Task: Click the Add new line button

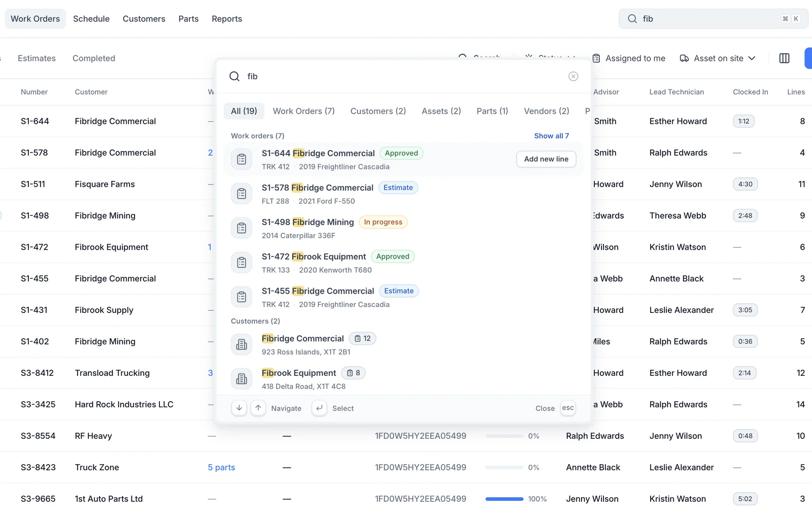Action: 546,159
